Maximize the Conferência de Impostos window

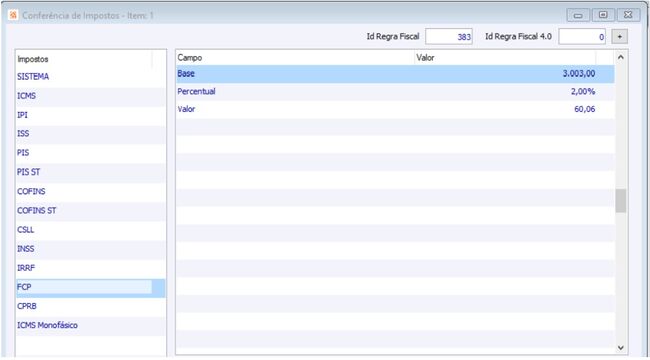[603, 15]
